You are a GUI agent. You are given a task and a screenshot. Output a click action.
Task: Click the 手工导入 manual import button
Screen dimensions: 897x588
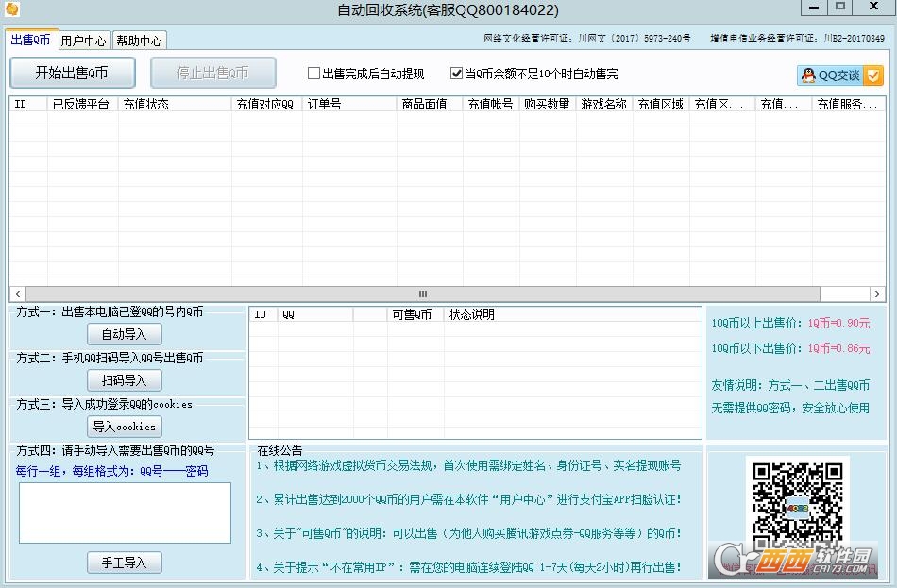coord(124,562)
